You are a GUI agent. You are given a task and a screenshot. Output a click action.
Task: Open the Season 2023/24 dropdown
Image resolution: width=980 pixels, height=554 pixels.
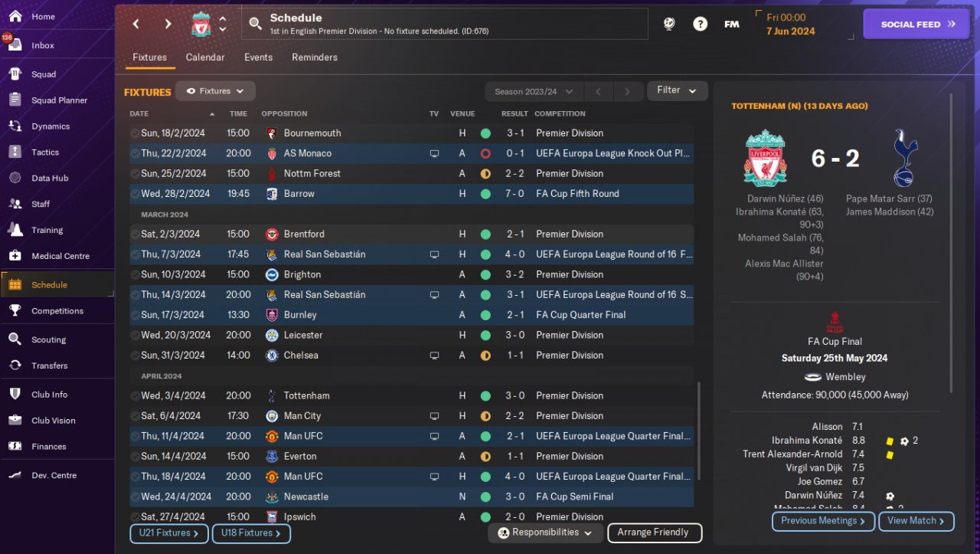(x=534, y=92)
